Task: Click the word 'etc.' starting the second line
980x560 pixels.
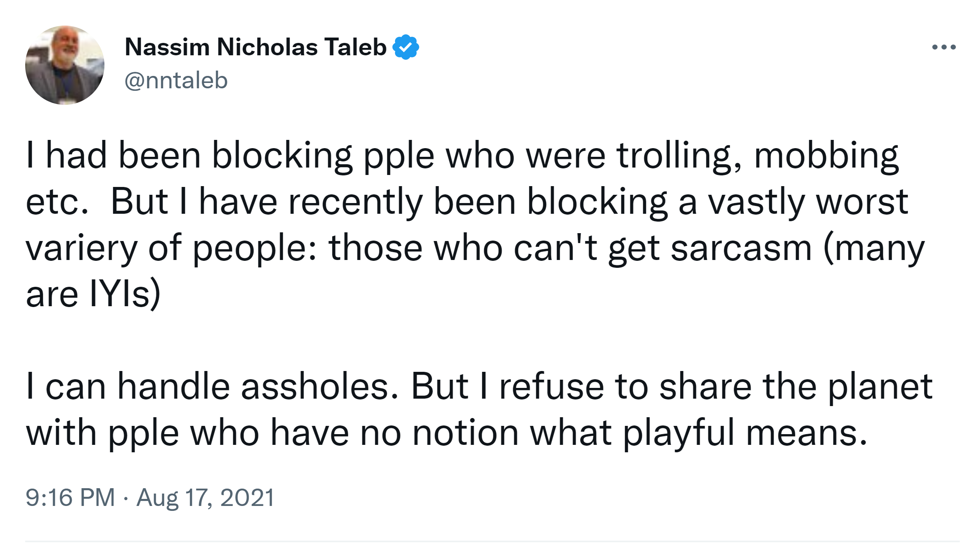Action: (57, 202)
